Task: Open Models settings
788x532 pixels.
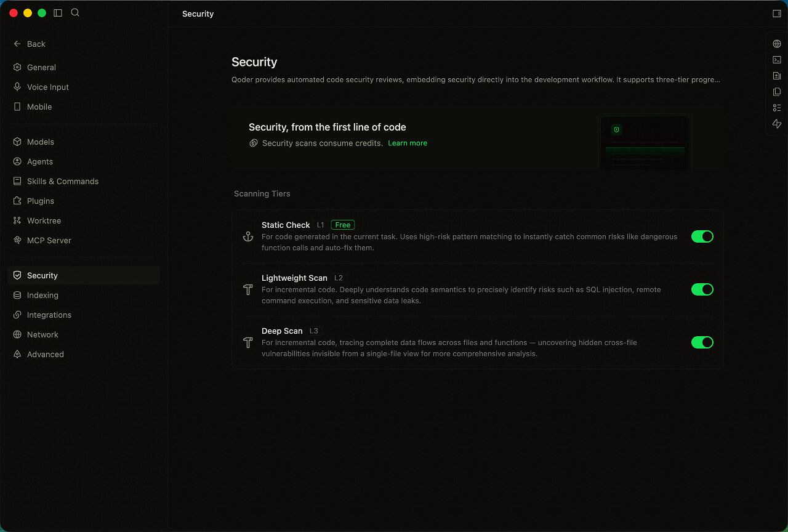Action: [x=84, y=142]
